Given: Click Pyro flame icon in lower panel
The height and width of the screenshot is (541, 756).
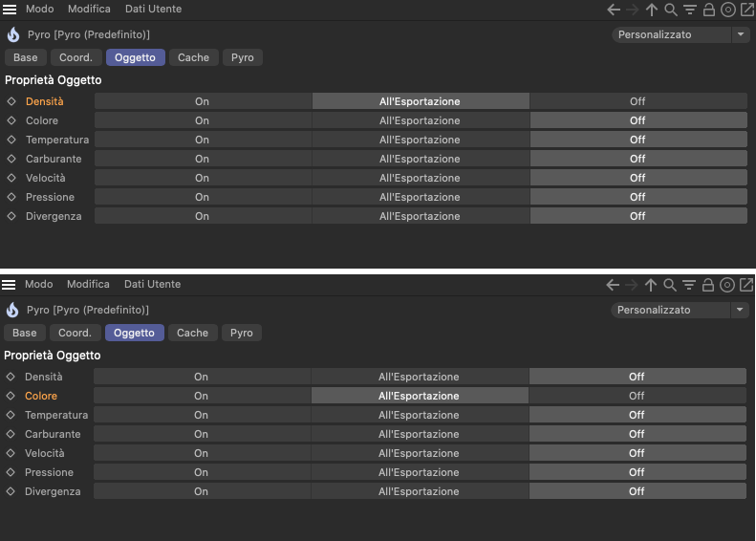Looking at the screenshot, I should [12, 310].
